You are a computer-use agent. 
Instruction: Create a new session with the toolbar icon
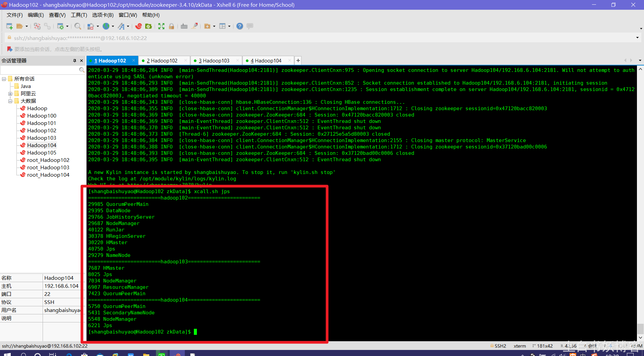point(9,26)
